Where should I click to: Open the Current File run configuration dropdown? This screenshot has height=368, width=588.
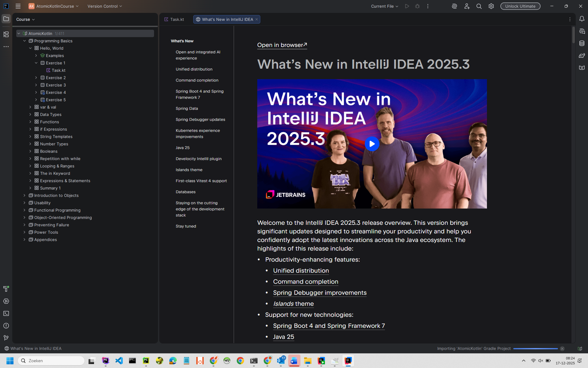tap(385, 6)
